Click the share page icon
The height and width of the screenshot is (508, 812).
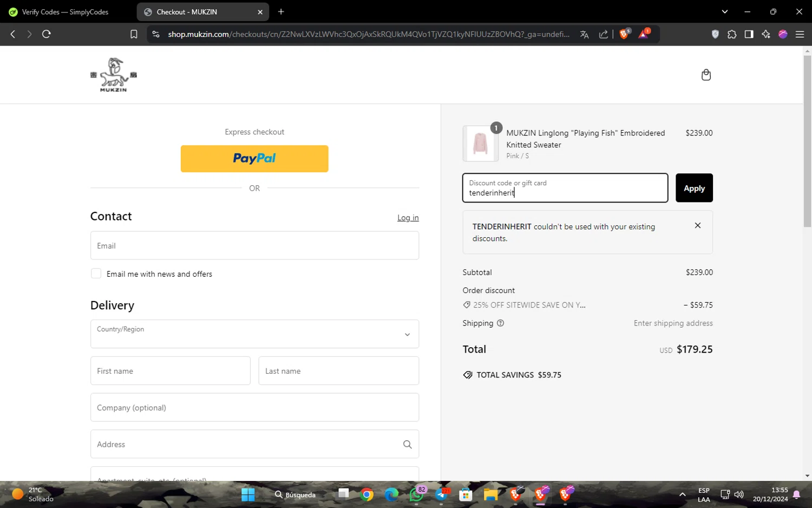pyautogui.click(x=603, y=34)
